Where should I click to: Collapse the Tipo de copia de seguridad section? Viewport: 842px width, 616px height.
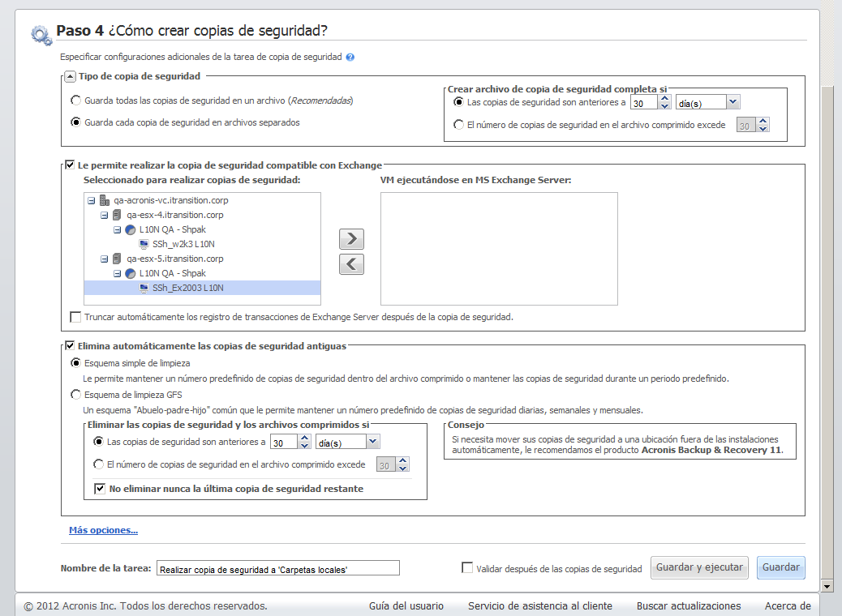[69, 76]
